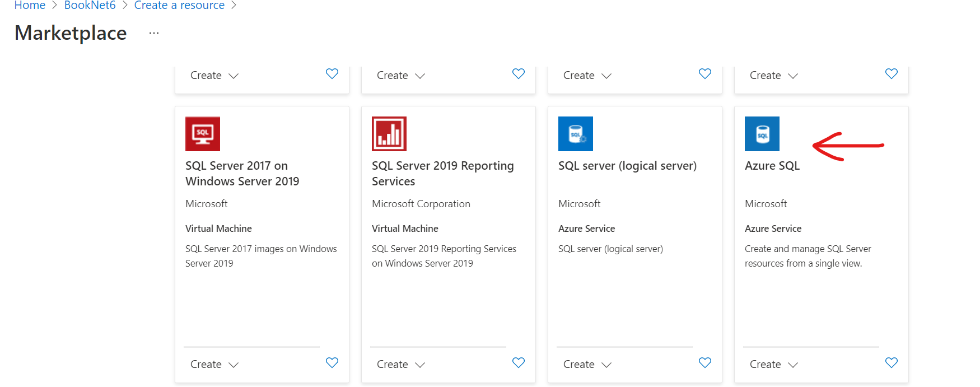
Task: Expand Create dropdown on Azure SQL card
Action: [774, 364]
